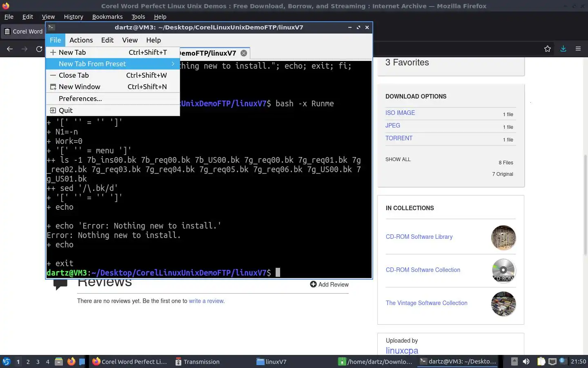Go back in Firefox

[10, 49]
